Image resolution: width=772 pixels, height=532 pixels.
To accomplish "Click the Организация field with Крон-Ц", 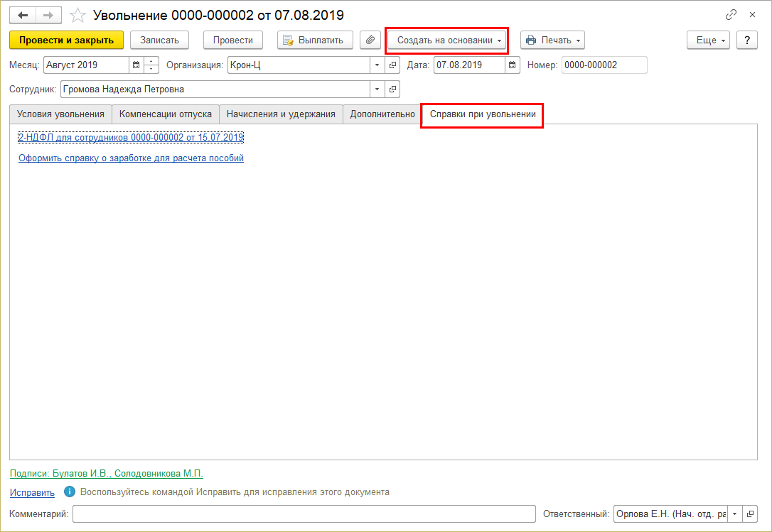I will coord(299,65).
